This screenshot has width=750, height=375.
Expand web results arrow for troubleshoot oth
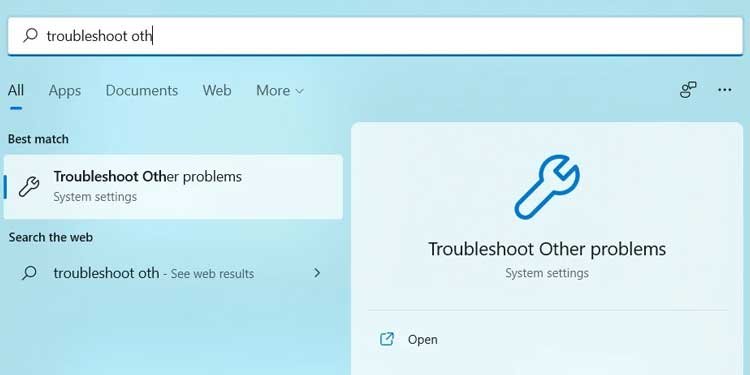tap(317, 273)
